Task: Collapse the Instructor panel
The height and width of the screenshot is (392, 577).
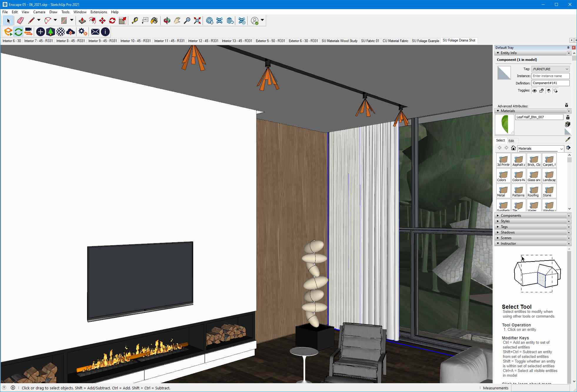Action: [498, 243]
